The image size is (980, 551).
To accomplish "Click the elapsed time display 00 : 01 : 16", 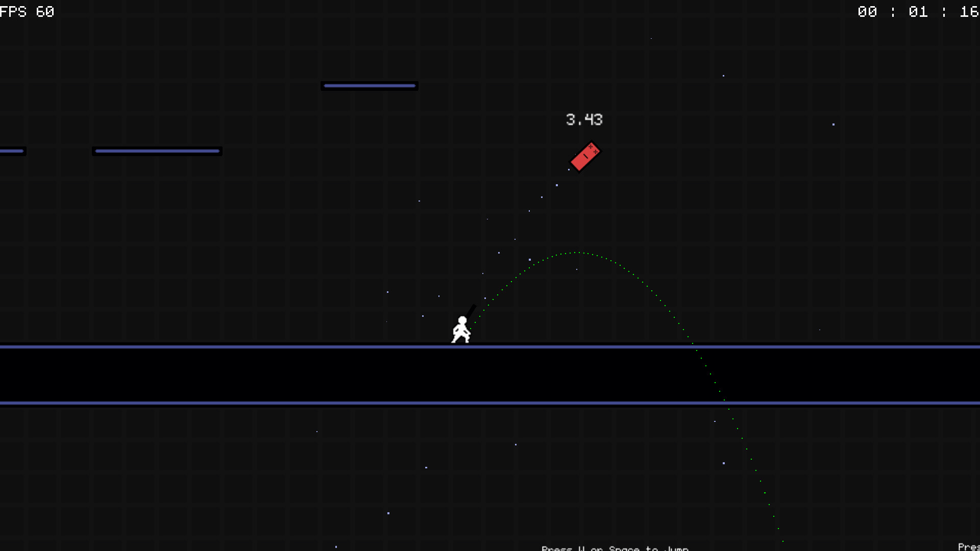I will tap(918, 12).
